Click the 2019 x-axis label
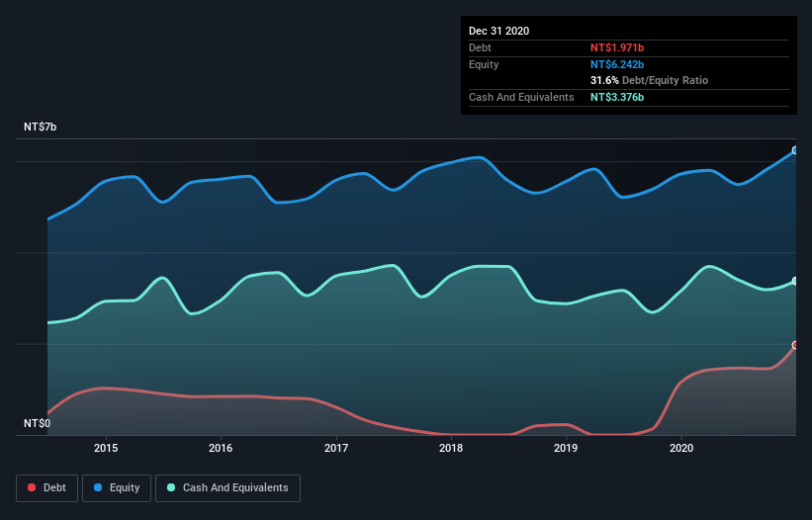This screenshot has height=520, width=812. pos(566,448)
